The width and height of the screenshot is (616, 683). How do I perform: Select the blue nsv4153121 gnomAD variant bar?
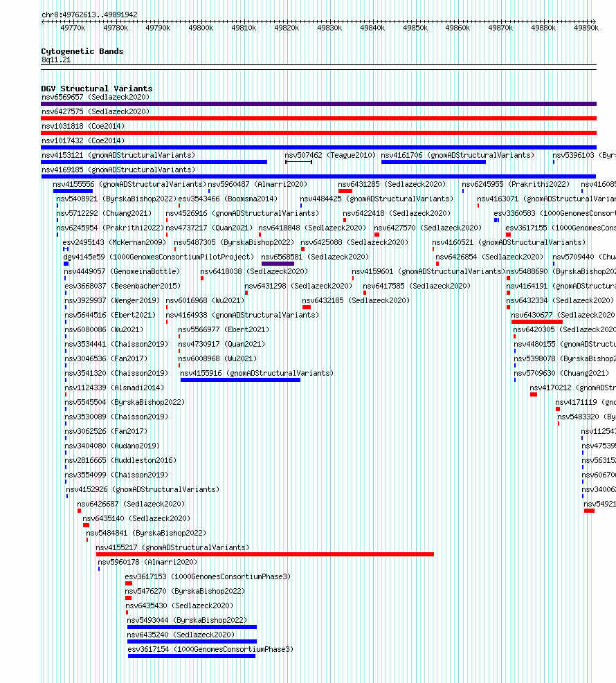coord(154,162)
